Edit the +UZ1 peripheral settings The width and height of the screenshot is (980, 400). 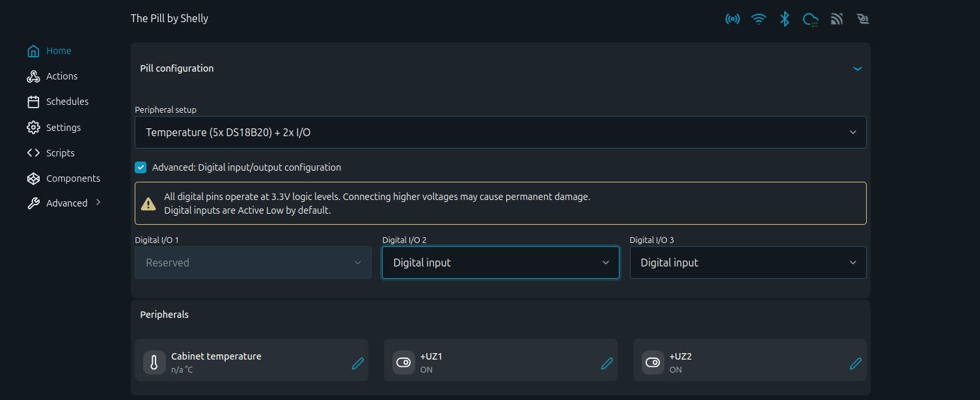pos(607,363)
